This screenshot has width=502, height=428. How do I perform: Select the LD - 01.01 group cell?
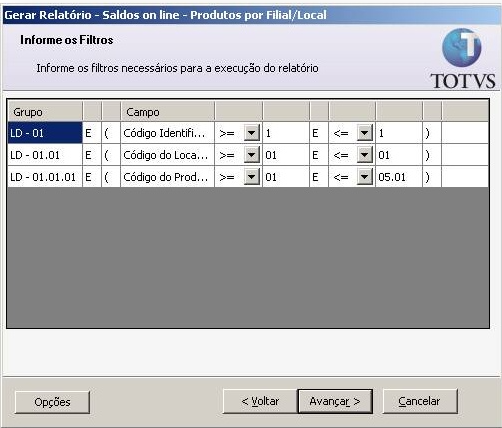click(45, 155)
